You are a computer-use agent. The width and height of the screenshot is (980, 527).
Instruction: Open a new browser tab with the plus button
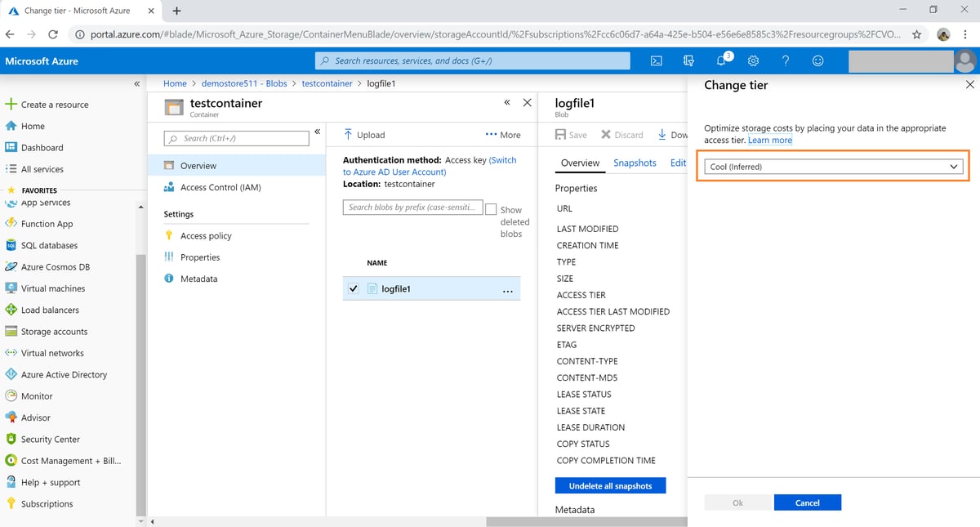[177, 11]
